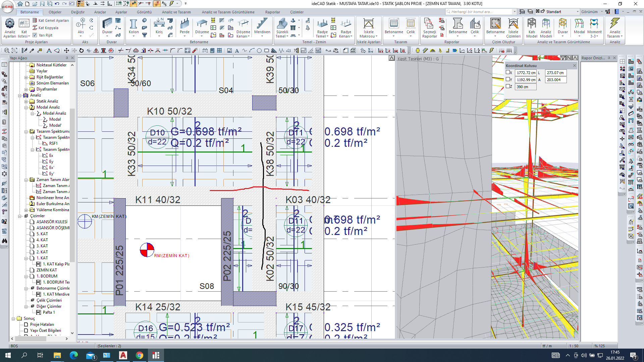Click the L length input field
Viewport: 644px width, 362px height.
(x=555, y=73)
